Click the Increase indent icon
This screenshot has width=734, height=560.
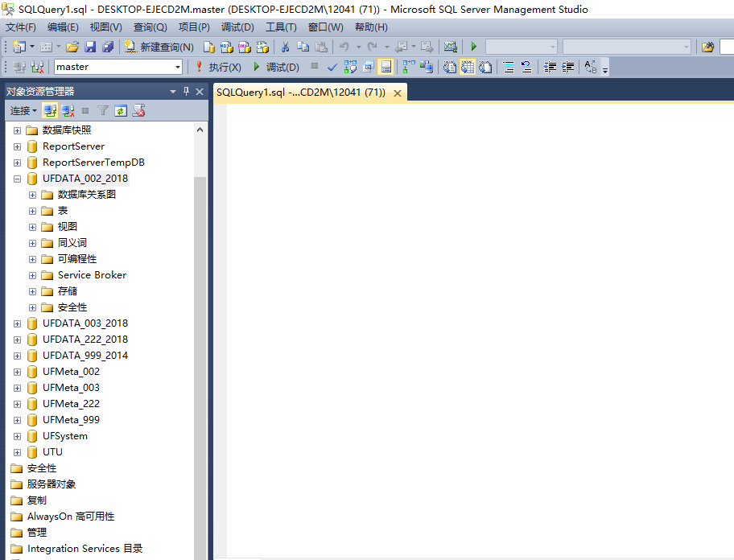tap(568, 67)
